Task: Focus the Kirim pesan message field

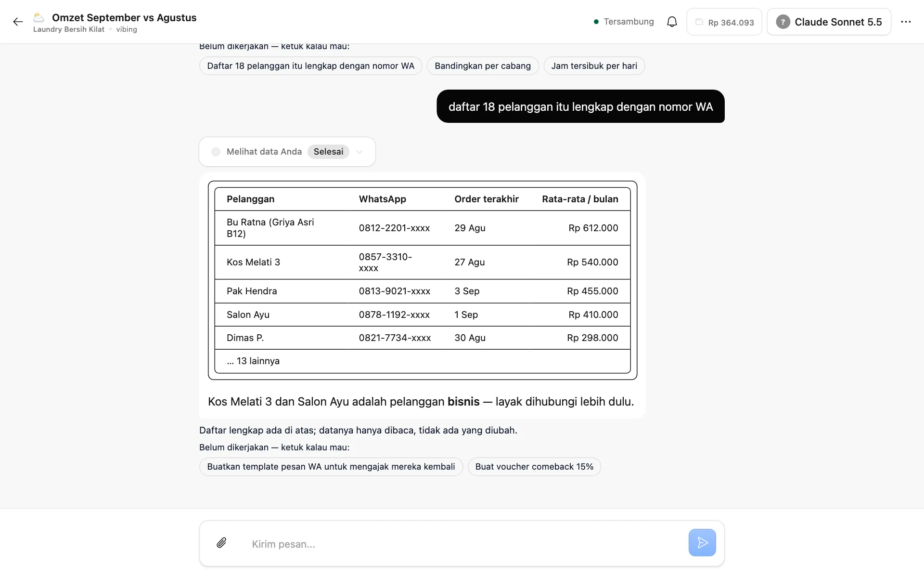Action: pos(462,544)
